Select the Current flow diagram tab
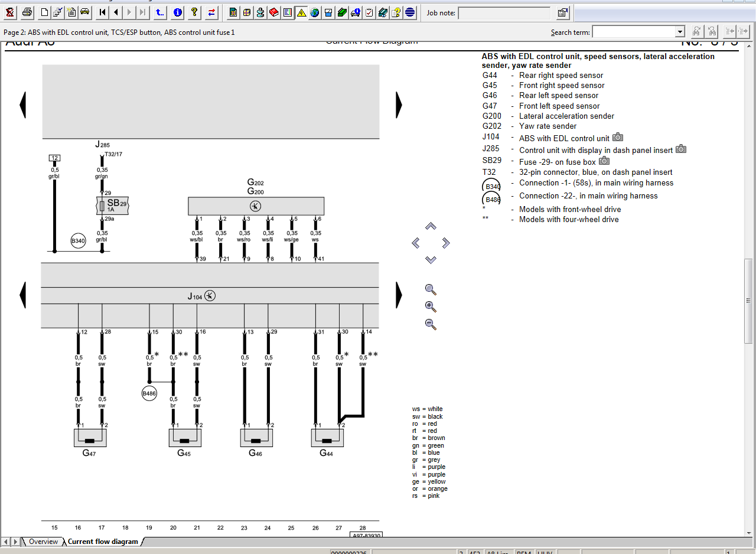This screenshot has width=756, height=554. point(103,542)
